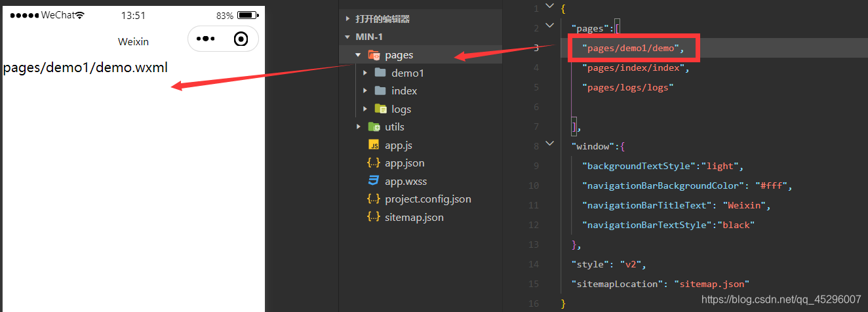Click the app.wxss CSS icon
Viewport: 868px width, 312px height.
374,181
